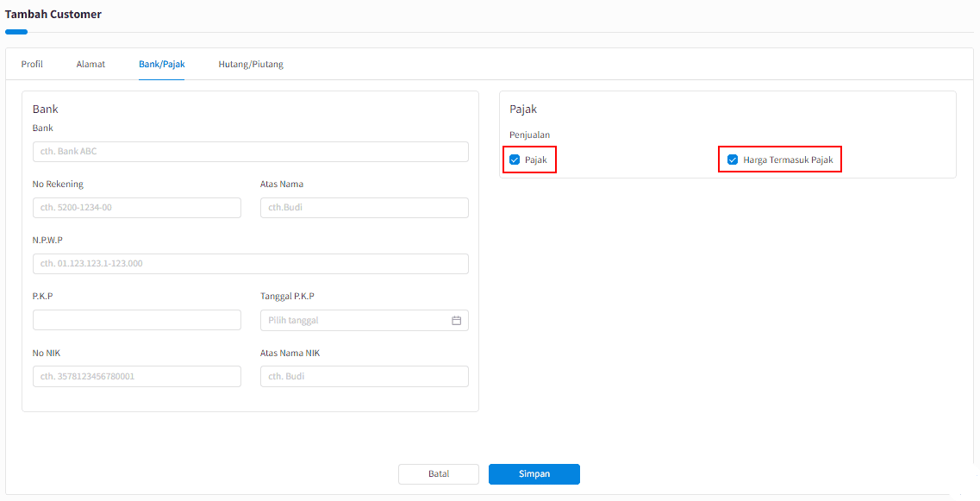Click the Pajak checkbox label text
Viewport: 980px width, 501px height.
(535, 160)
